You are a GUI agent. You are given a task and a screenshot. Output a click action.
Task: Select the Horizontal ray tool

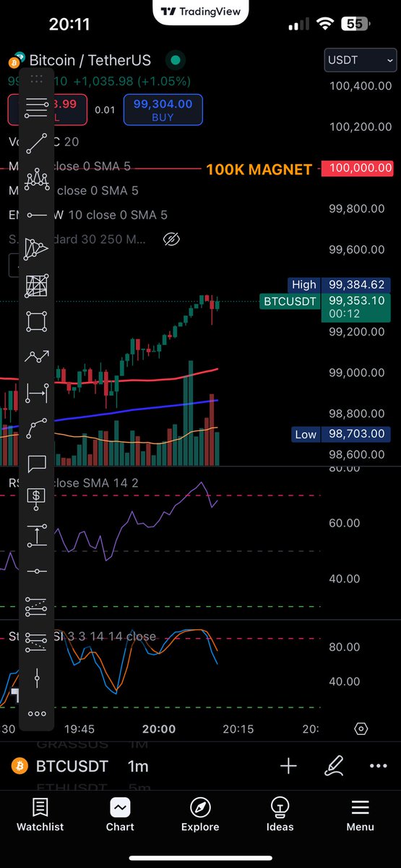tap(37, 215)
